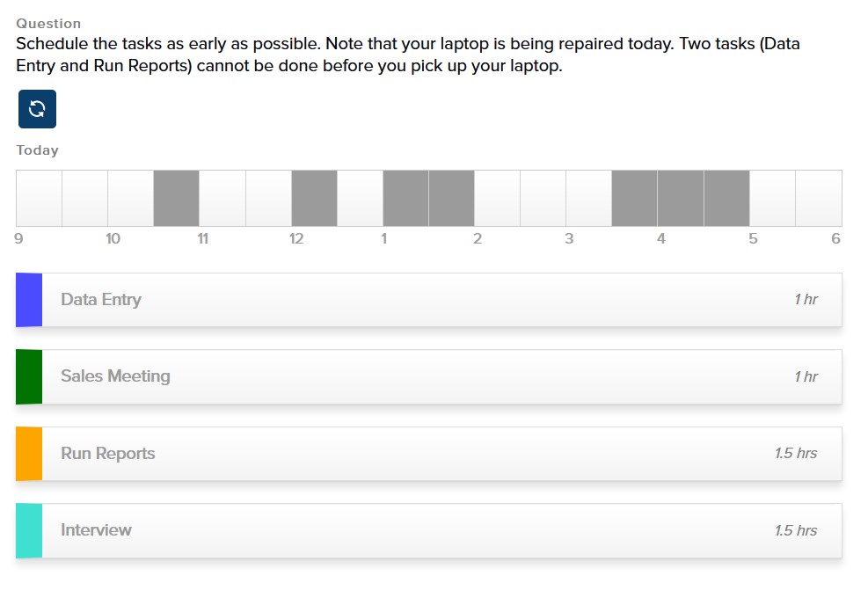Click the gray blocked slot near 4 PM

tap(682, 197)
